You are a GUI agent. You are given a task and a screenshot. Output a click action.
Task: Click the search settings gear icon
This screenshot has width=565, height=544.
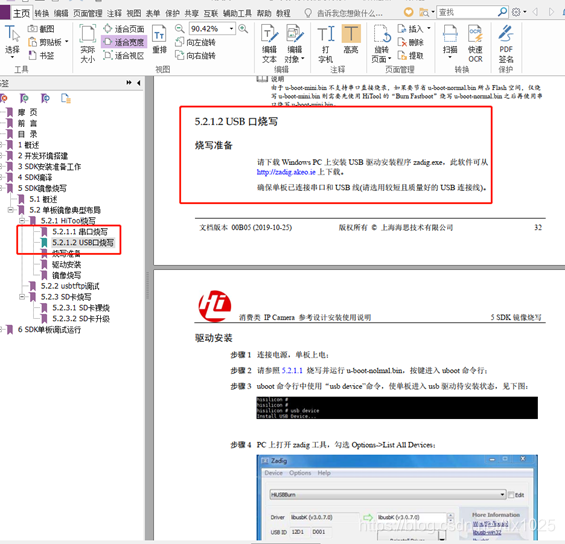click(516, 12)
